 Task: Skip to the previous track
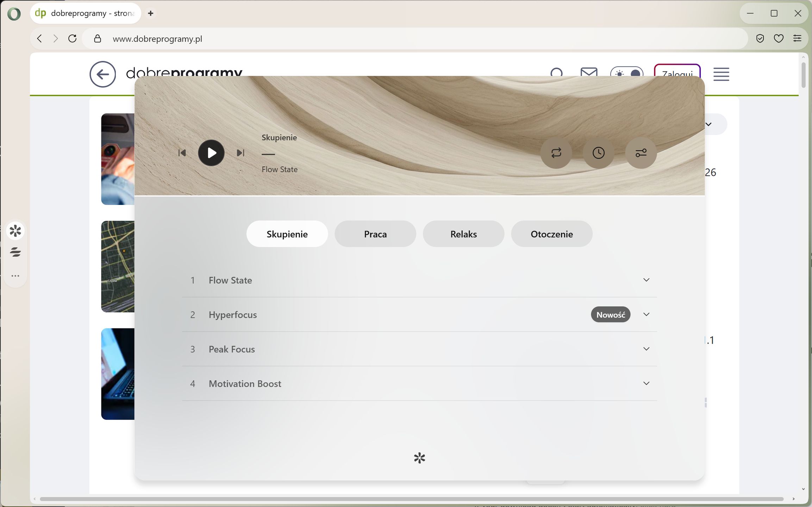[x=182, y=153]
